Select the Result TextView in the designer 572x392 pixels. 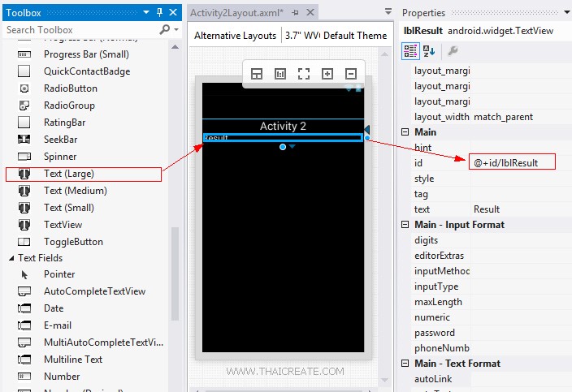283,137
